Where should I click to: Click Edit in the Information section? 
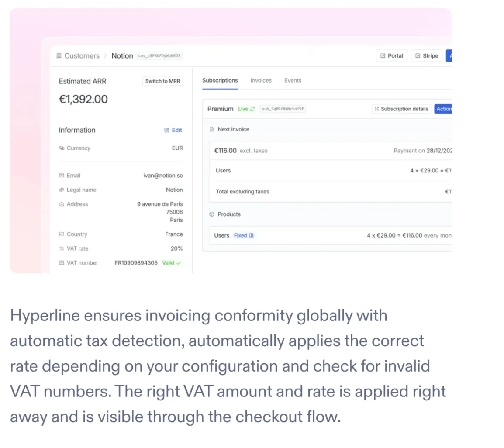(x=173, y=130)
